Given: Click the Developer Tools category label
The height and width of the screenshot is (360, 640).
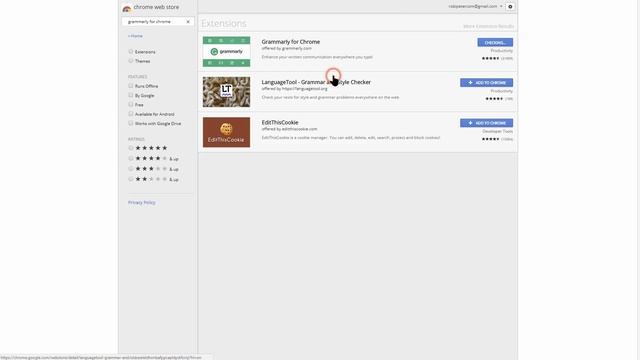Looking at the screenshot, I should (498, 131).
